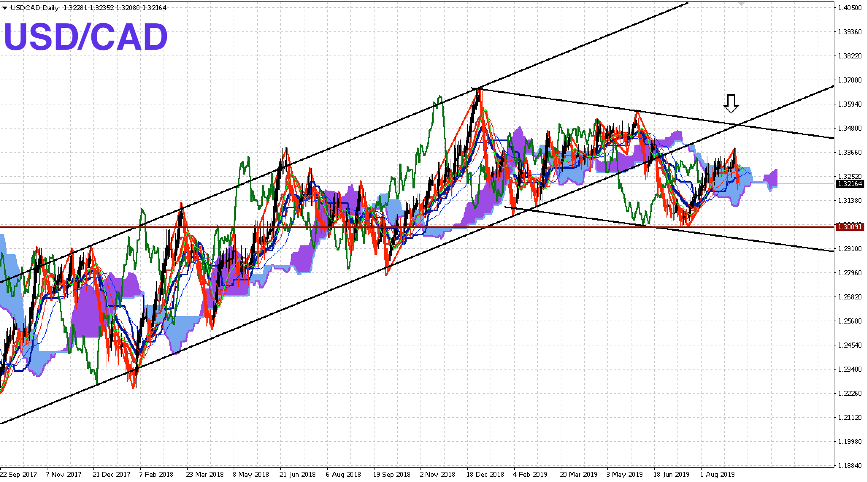The image size is (868, 482).
Task: Click the red level tag 1.30091
Action: pos(850,227)
